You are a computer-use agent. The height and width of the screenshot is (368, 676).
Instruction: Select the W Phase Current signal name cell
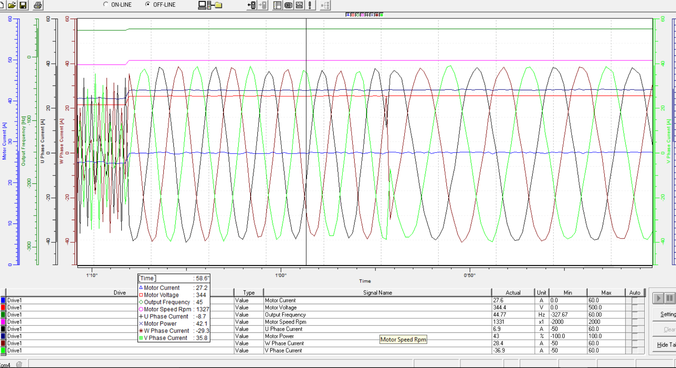point(377,343)
